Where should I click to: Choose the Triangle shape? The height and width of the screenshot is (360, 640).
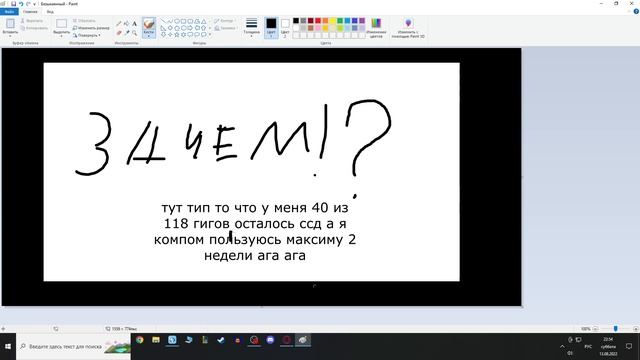tap(203, 21)
